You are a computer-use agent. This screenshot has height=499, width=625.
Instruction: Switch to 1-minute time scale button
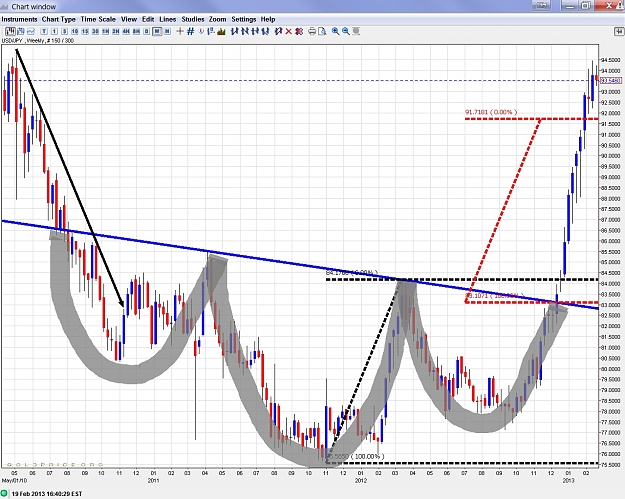click(x=54, y=31)
